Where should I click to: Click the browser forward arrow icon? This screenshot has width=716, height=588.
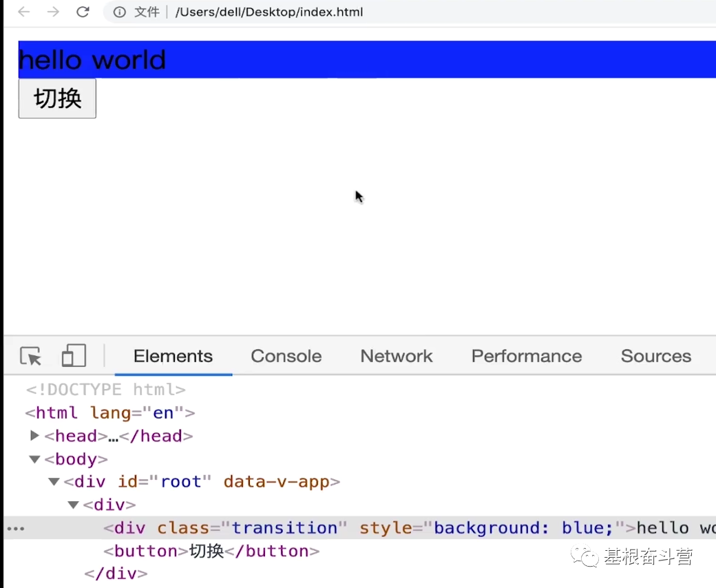click(53, 12)
